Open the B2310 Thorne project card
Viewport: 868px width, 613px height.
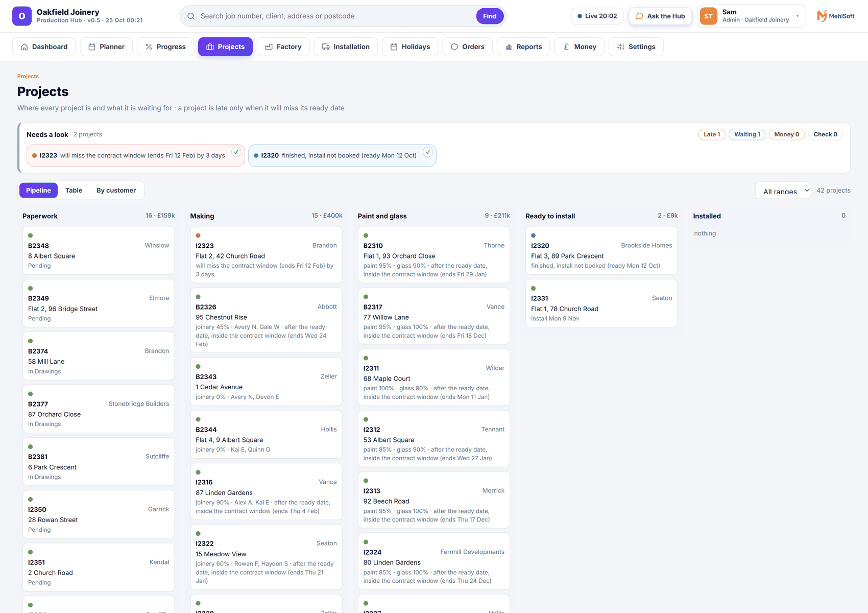[434, 254]
